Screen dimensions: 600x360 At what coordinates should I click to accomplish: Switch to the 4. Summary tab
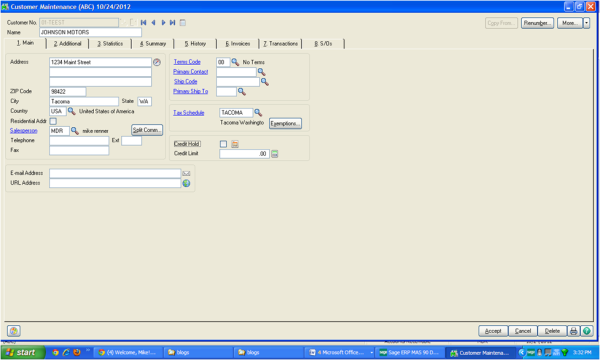coord(153,44)
